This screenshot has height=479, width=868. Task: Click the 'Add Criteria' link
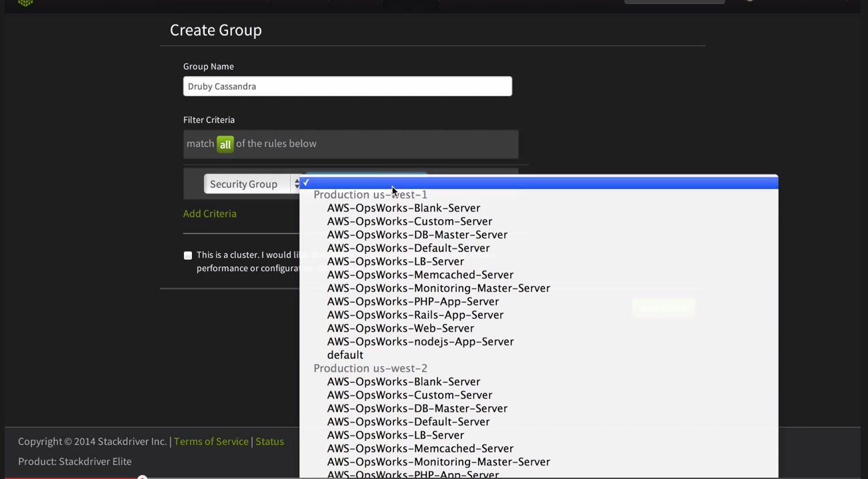click(x=209, y=213)
